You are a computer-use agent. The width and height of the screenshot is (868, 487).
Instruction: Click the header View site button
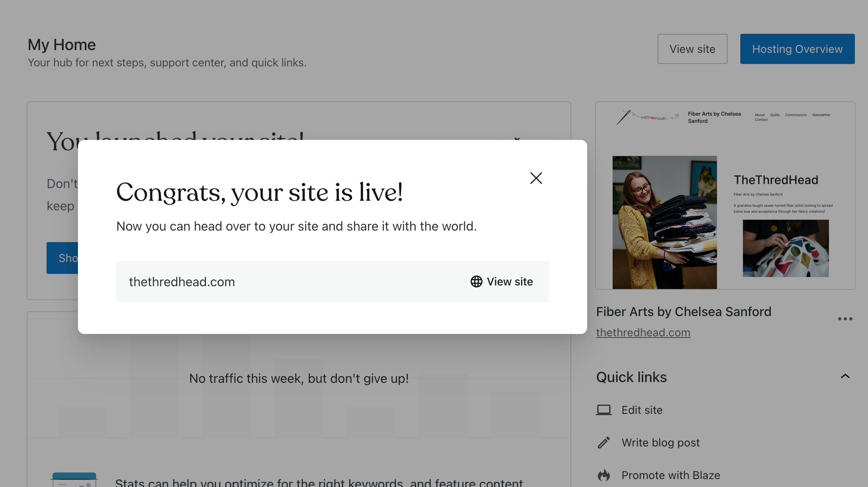tap(692, 49)
